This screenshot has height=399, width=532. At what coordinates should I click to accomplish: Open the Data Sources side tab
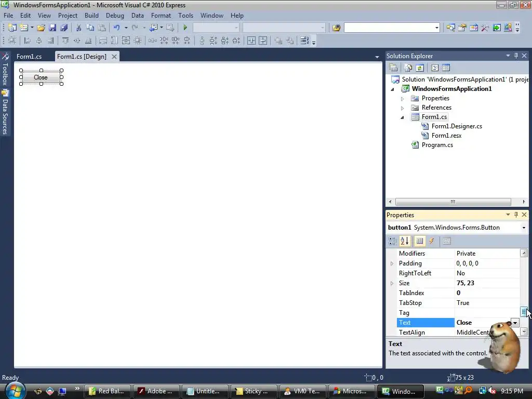(x=5, y=113)
